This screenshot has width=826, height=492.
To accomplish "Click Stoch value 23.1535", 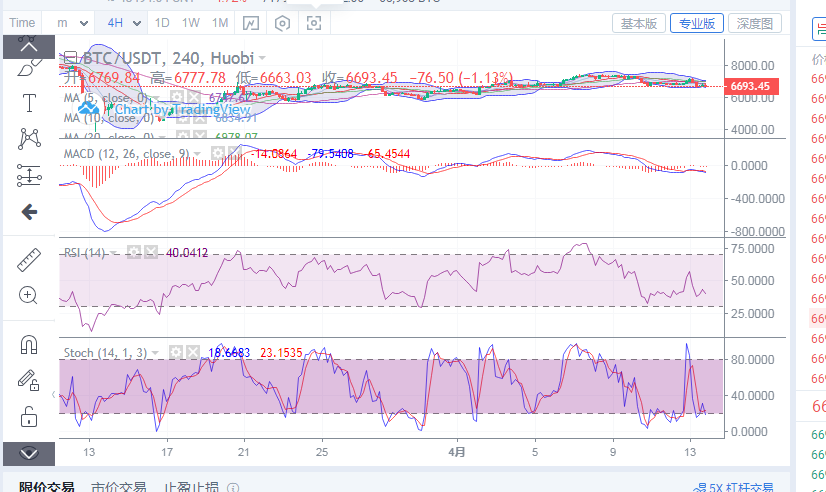I will point(281,352).
